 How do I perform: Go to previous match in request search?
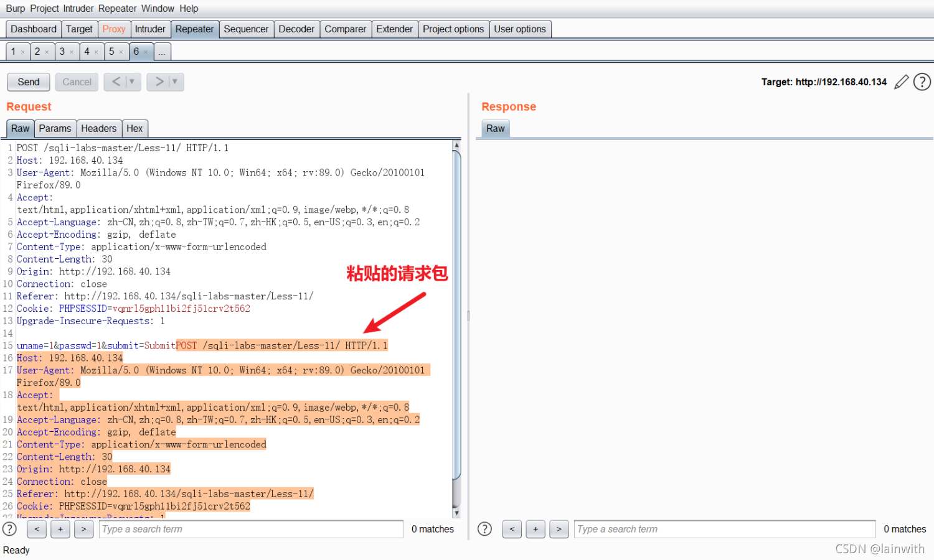pyautogui.click(x=37, y=529)
